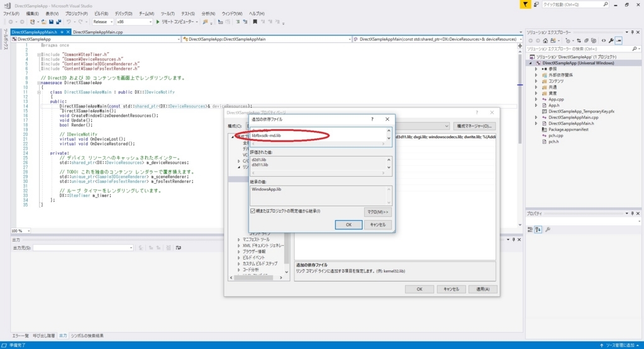Viewport: 644px width, 349px height.
Task: Click ソース管理に追加 in the status bar
Action: pos(619,345)
